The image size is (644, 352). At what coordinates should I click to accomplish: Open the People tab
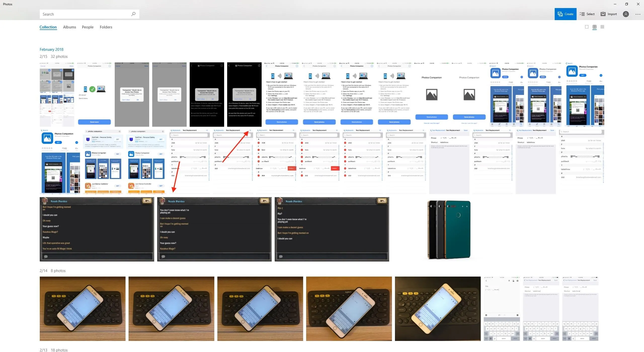pos(88,27)
